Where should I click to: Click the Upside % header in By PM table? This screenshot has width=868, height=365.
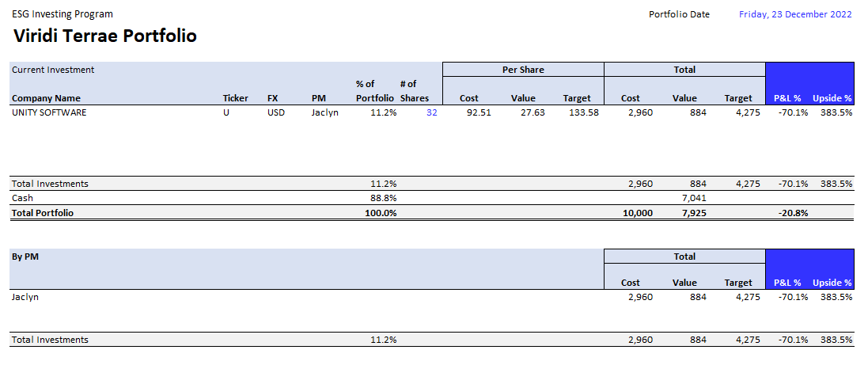click(x=832, y=283)
